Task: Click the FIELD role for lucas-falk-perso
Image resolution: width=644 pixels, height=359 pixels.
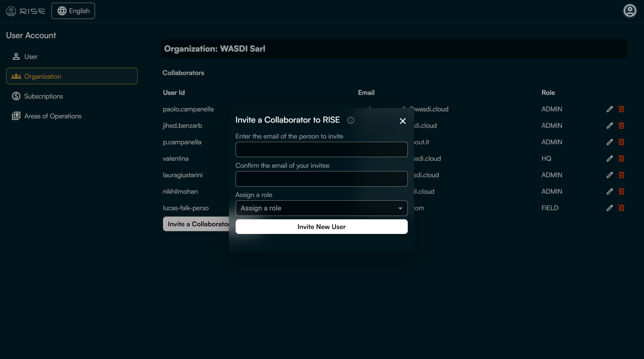Action: (550, 208)
